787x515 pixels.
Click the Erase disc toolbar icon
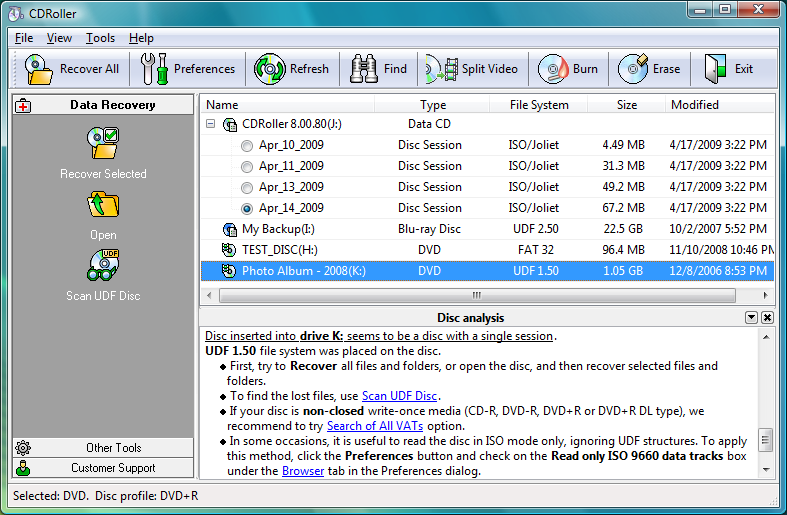coord(633,69)
